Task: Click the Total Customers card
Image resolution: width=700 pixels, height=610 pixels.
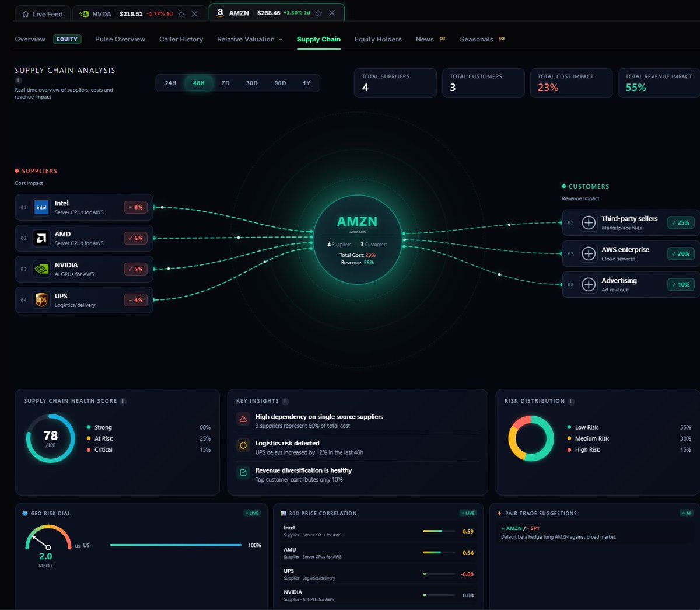Action: click(x=483, y=83)
